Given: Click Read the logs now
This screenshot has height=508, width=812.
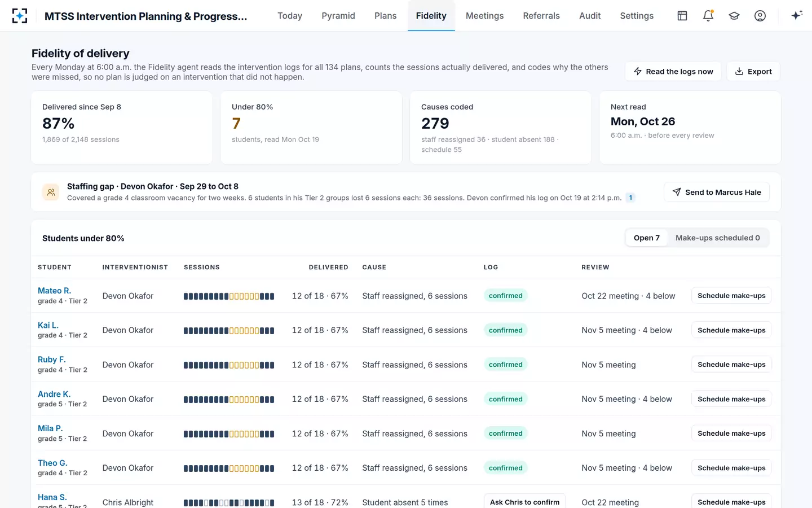Looking at the screenshot, I should click(x=673, y=71).
